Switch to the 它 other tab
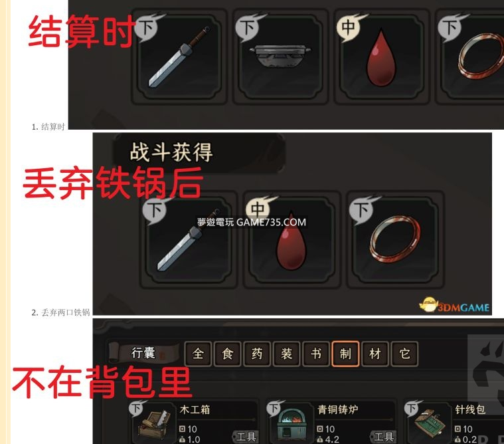 click(x=404, y=354)
